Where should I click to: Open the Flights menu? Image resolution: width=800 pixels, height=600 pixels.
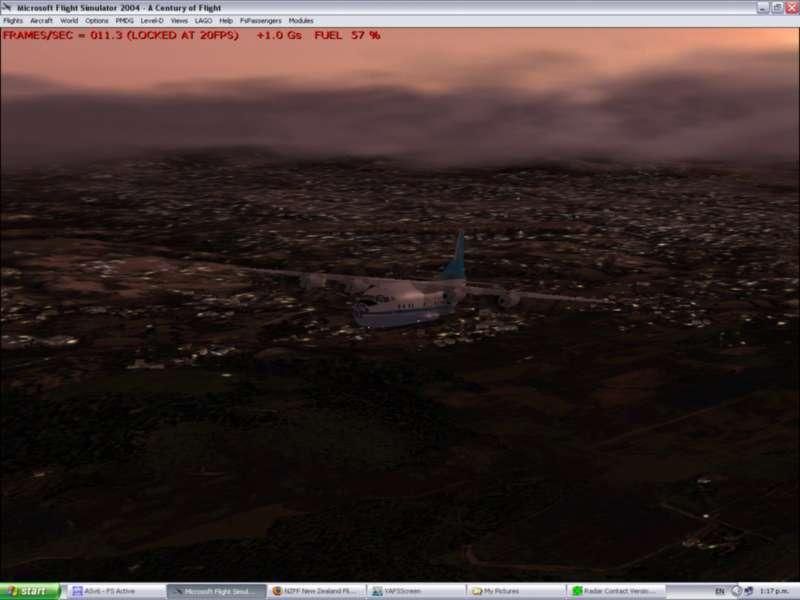pos(12,20)
